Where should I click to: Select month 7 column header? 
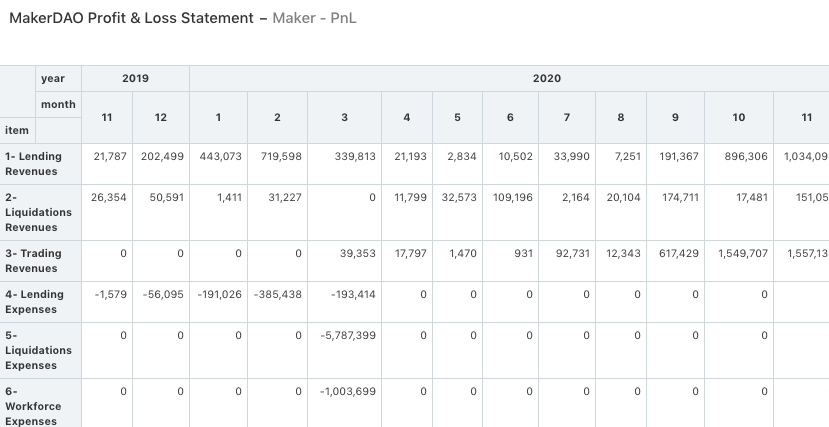[567, 117]
